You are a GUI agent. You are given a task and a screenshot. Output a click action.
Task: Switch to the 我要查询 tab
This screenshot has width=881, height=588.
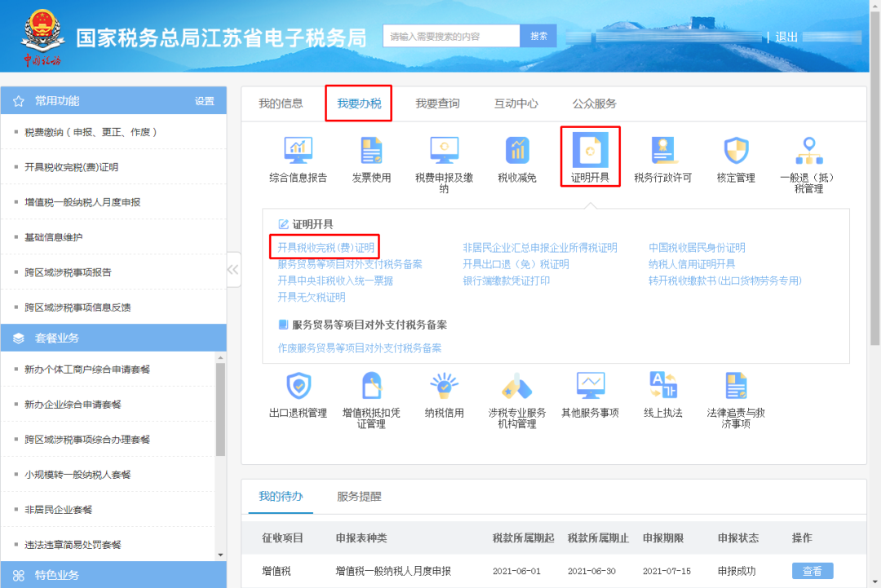pyautogui.click(x=438, y=104)
